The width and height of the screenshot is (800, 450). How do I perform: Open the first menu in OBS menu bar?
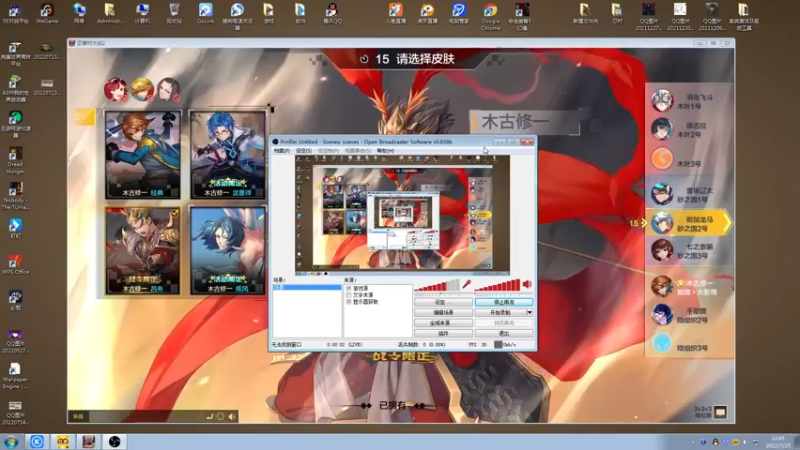282,151
